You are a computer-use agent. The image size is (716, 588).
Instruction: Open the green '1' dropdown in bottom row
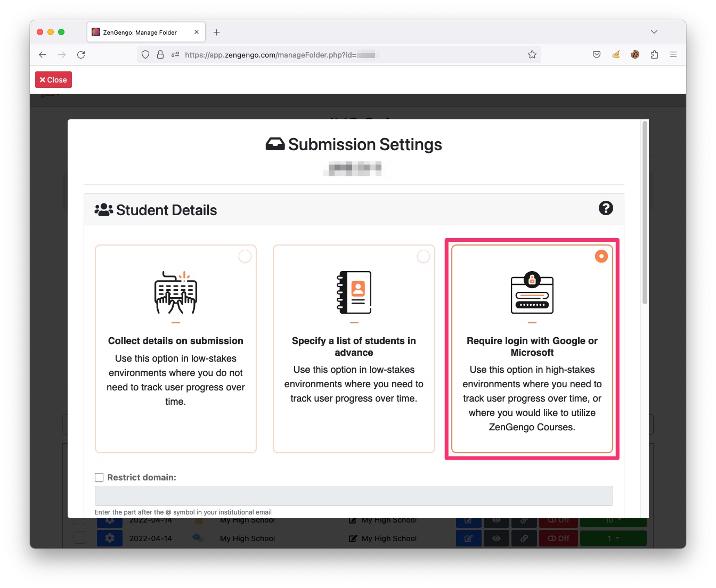click(x=613, y=538)
